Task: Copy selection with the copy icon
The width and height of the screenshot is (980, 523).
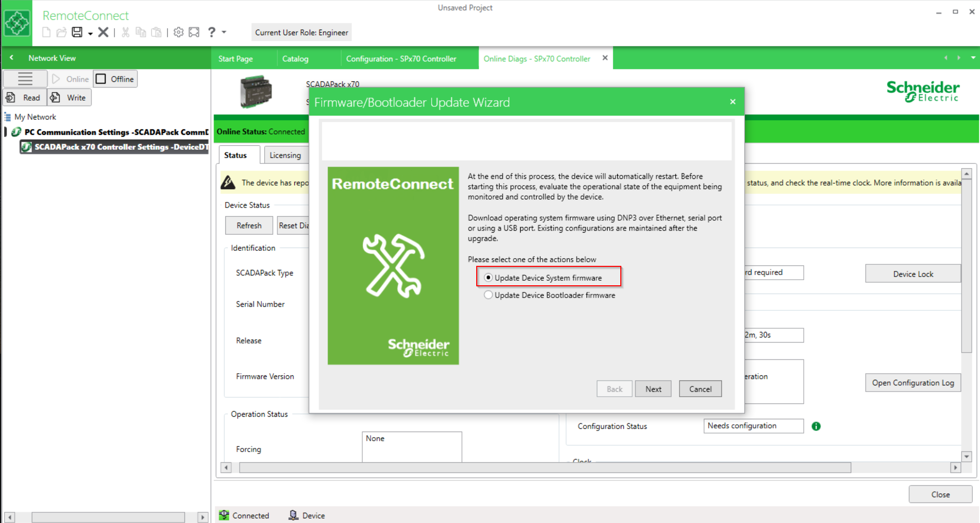Action: tap(141, 33)
